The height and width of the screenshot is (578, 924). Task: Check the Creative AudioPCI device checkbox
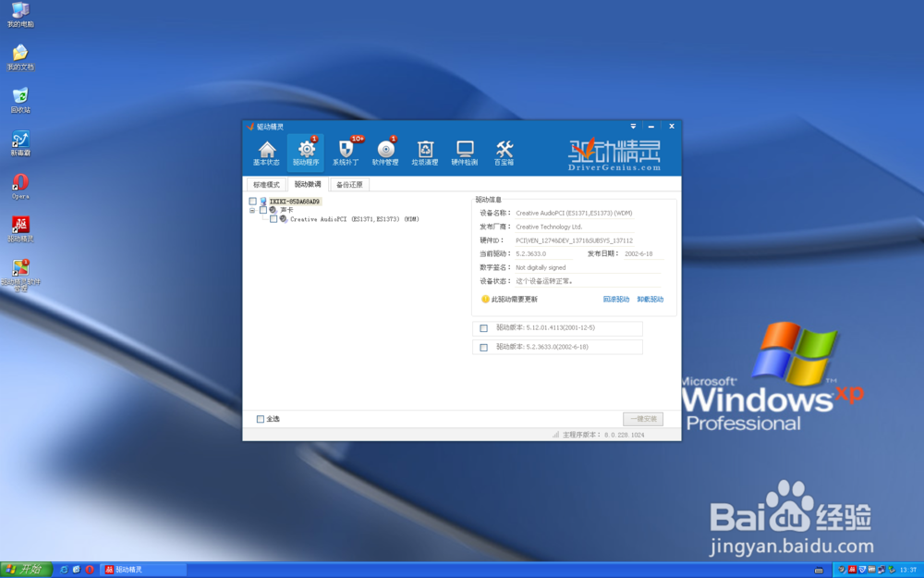click(274, 219)
